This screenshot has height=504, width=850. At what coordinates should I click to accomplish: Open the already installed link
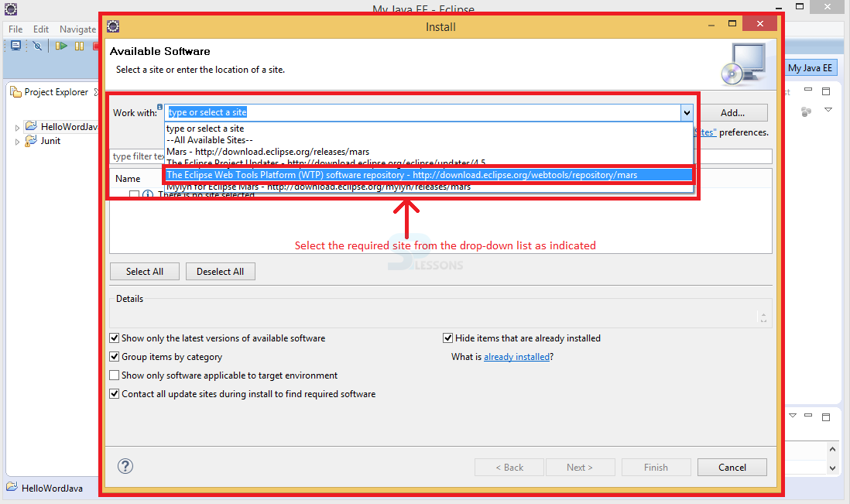coord(516,357)
